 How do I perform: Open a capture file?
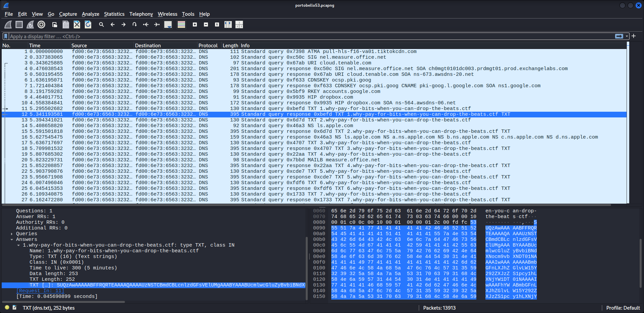coord(55,24)
